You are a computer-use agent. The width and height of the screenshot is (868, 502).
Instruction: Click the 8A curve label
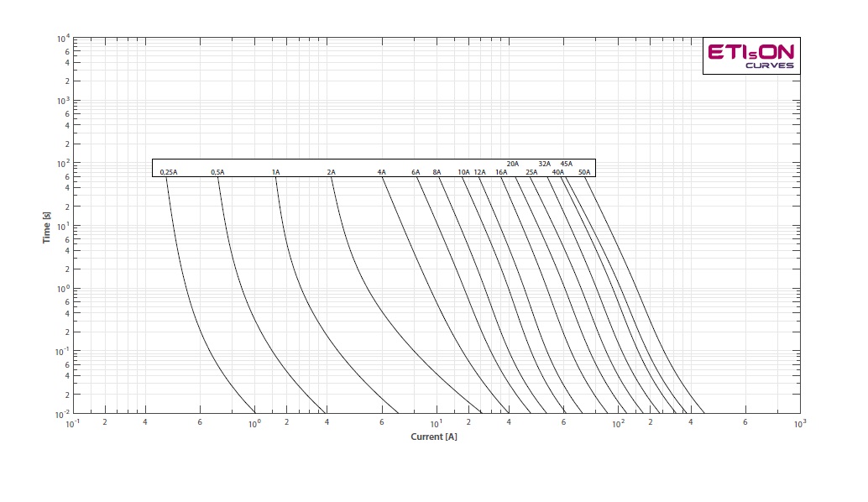(x=437, y=173)
